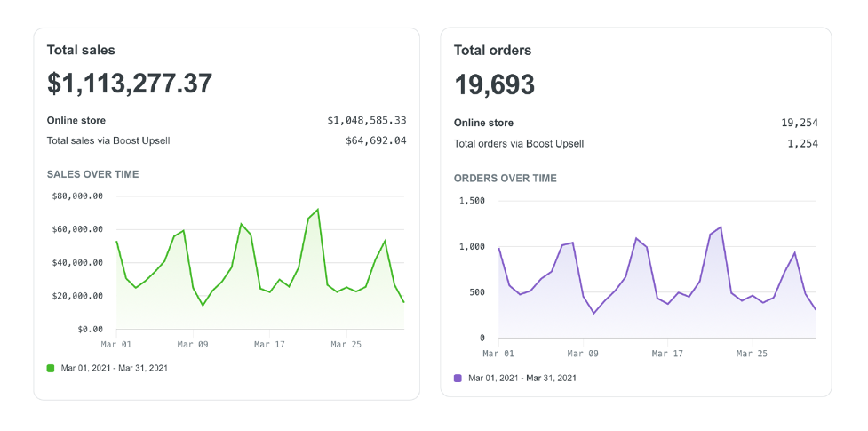Click the $0.00 axis label

[89, 329]
